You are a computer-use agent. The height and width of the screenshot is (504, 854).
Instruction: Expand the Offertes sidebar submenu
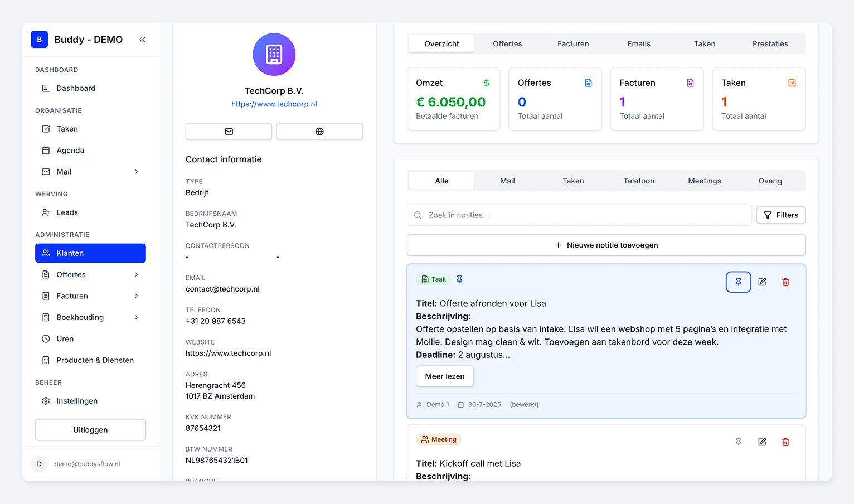coord(136,274)
